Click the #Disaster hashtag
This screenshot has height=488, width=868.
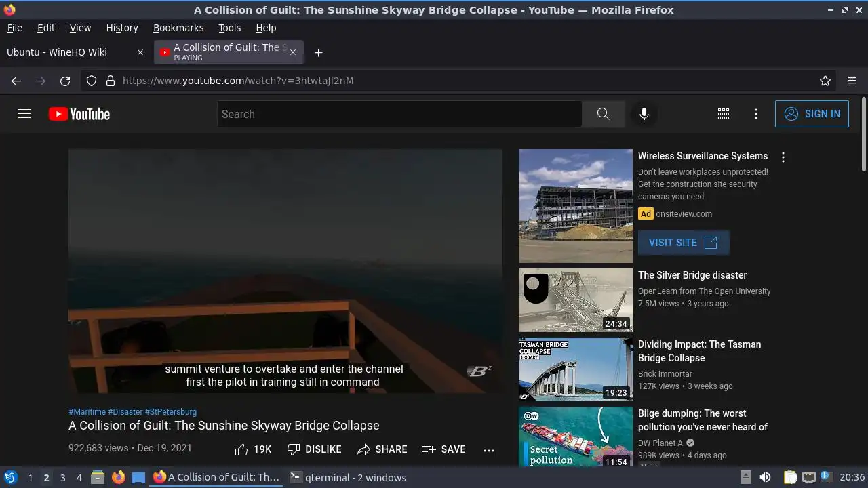[125, 411]
